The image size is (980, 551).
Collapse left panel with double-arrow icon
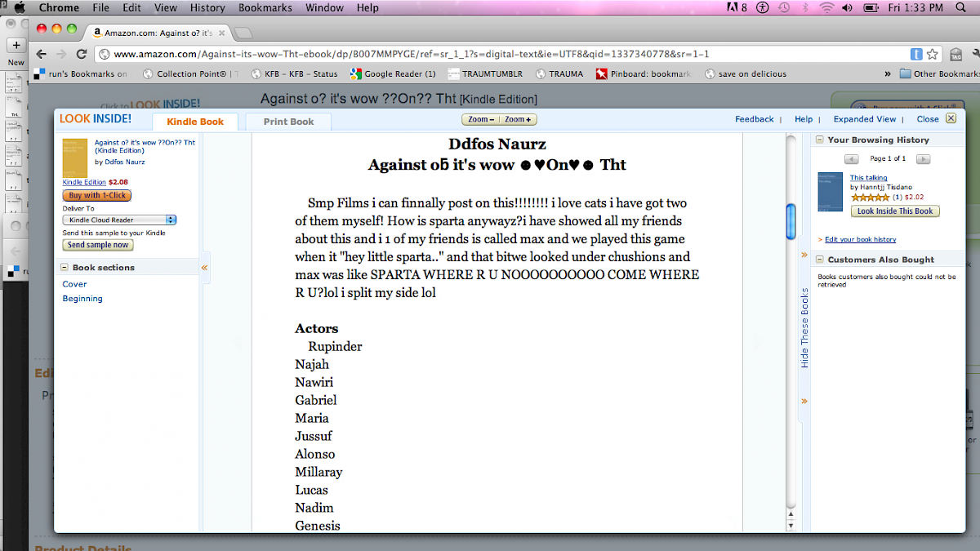pyautogui.click(x=204, y=267)
